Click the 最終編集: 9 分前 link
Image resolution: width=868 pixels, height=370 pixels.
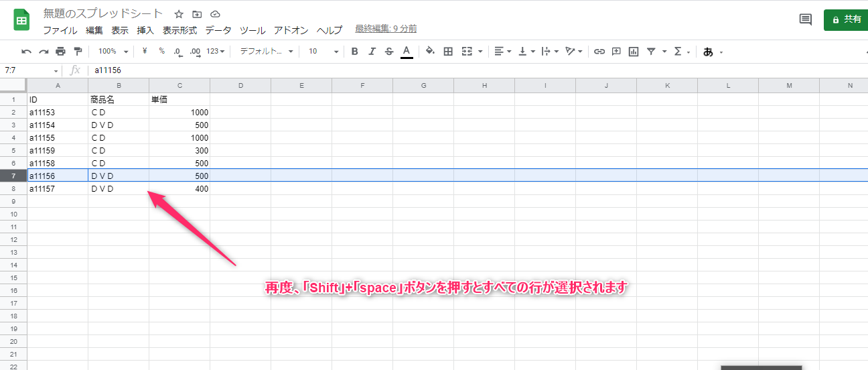click(386, 29)
